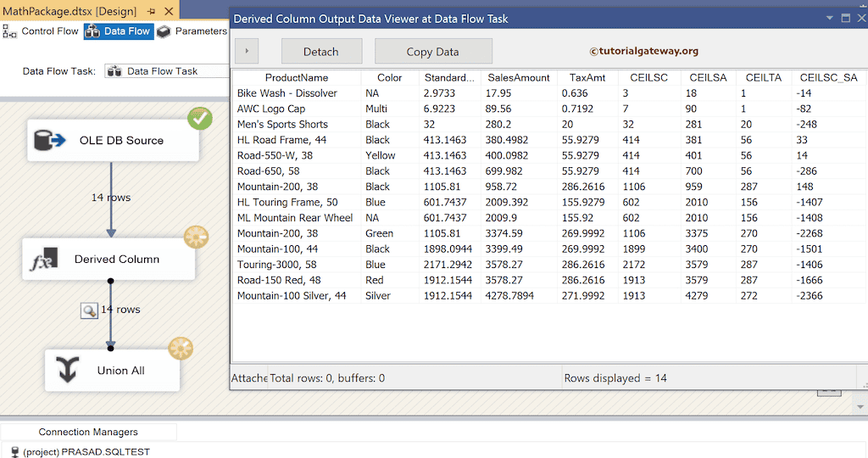Switch to the Data Flow tab
The image size is (868, 458).
pos(119,31)
